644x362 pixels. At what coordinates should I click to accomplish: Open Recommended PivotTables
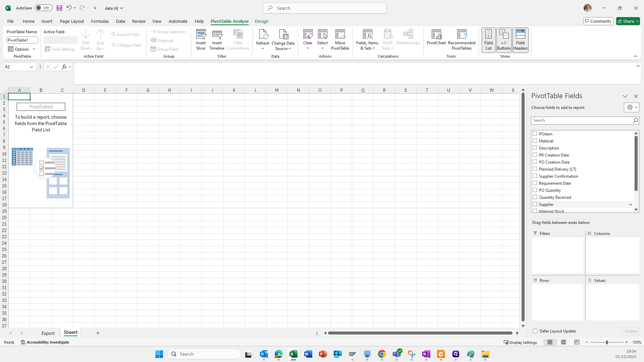coord(462,40)
